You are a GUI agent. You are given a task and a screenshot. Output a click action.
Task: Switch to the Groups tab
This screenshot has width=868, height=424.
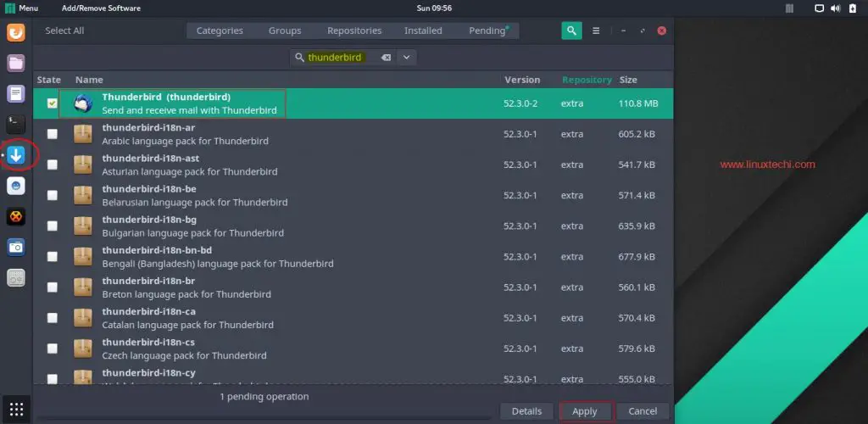coord(285,31)
